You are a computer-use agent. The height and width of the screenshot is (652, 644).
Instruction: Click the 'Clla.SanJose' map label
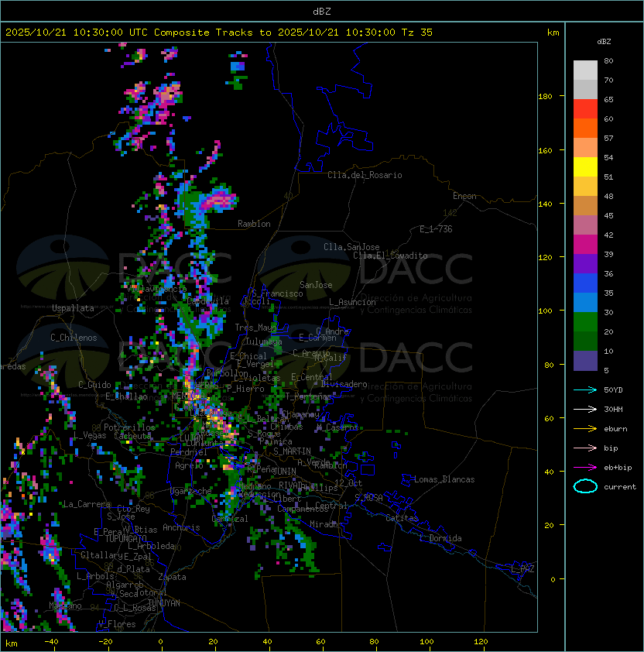(351, 247)
